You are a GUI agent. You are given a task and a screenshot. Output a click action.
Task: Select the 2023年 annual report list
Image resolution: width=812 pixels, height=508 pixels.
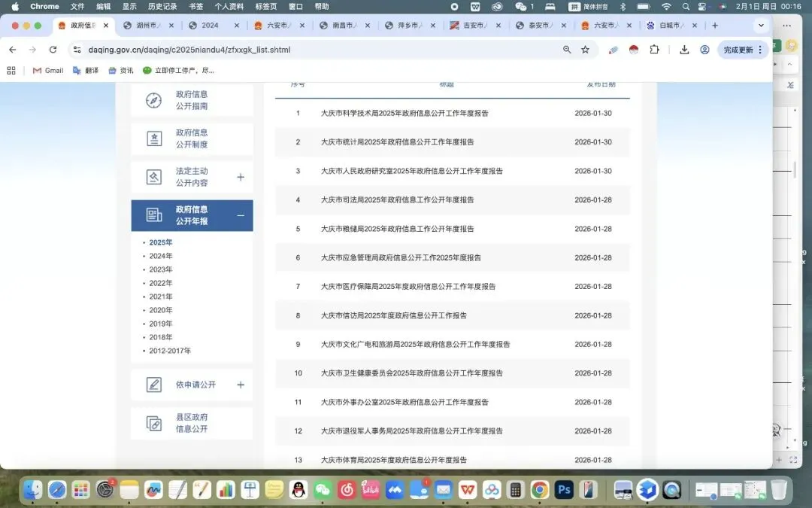(x=161, y=269)
